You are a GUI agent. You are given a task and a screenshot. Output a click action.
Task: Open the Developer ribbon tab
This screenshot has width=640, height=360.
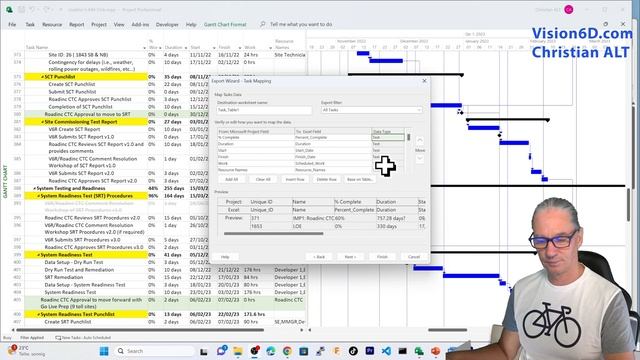[x=167, y=24]
